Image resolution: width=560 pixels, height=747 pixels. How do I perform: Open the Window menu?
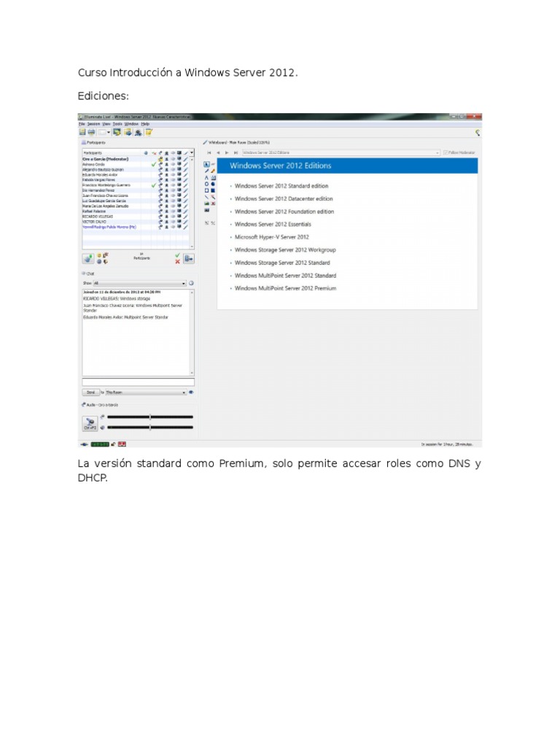pos(131,124)
